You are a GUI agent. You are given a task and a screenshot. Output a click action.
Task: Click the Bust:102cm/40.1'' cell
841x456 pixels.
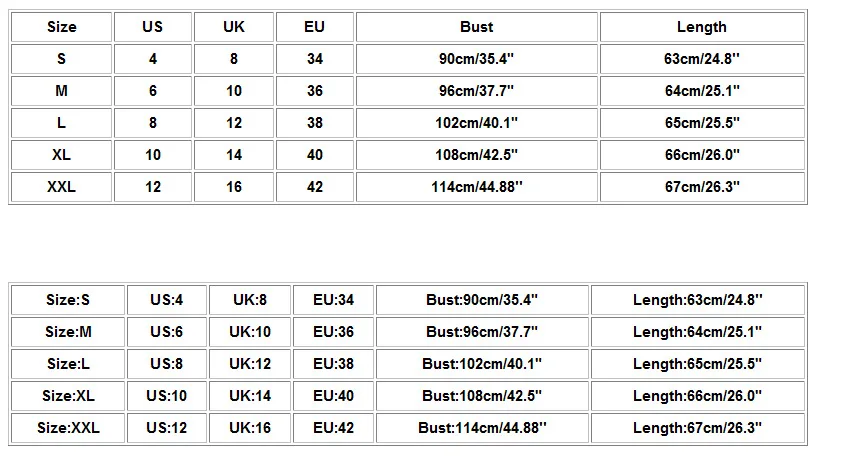[483, 364]
